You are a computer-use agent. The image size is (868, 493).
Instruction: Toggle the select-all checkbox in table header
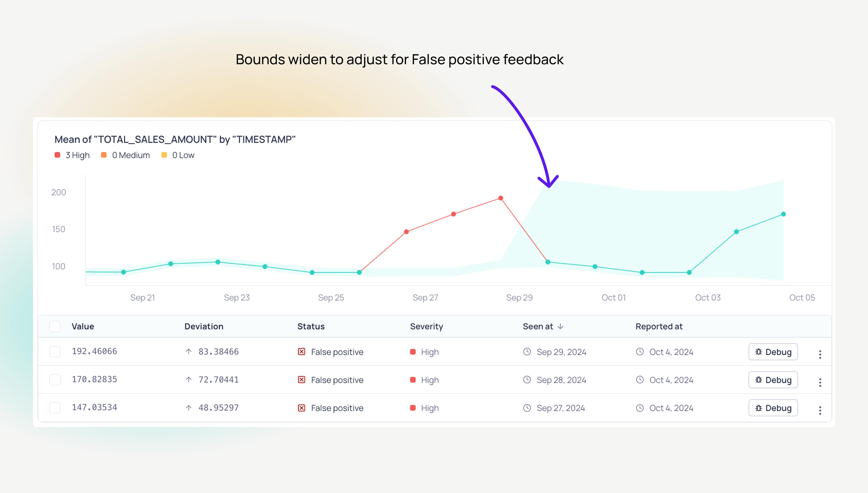tap(55, 326)
